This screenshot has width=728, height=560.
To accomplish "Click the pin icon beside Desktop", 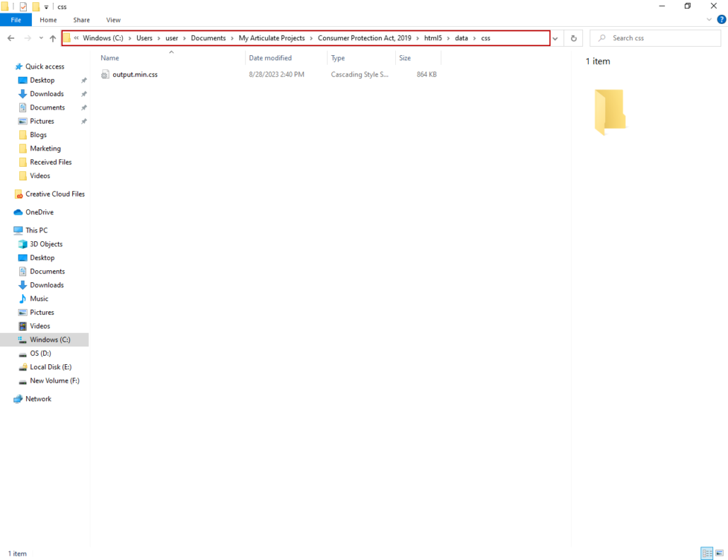I will click(84, 81).
